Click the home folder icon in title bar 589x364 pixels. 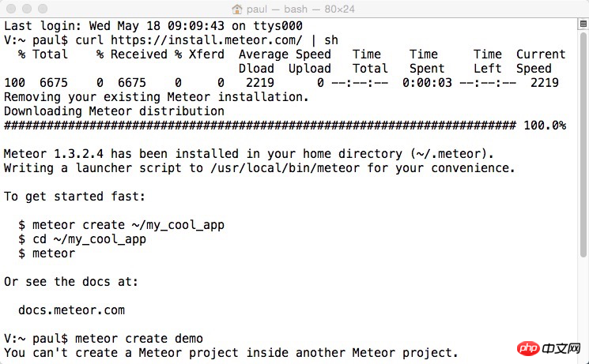tap(237, 9)
